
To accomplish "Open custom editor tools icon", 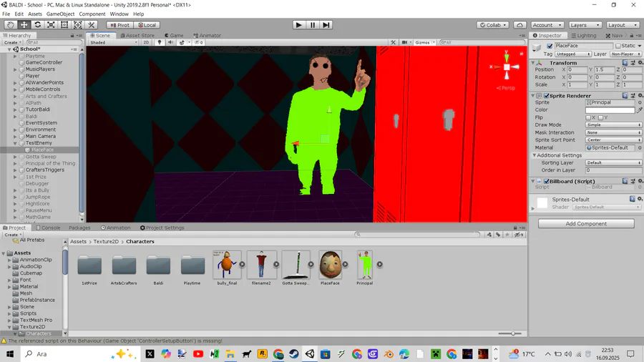I will click(x=91, y=25).
